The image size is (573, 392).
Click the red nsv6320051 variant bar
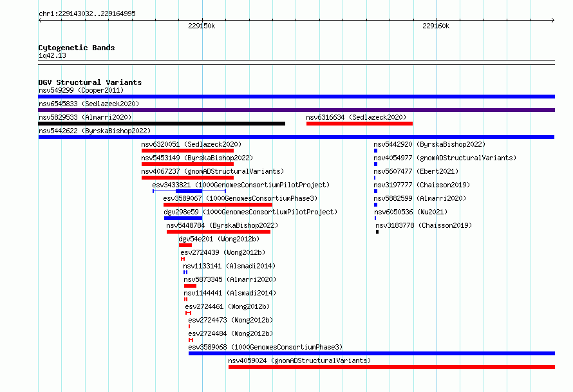187,151
